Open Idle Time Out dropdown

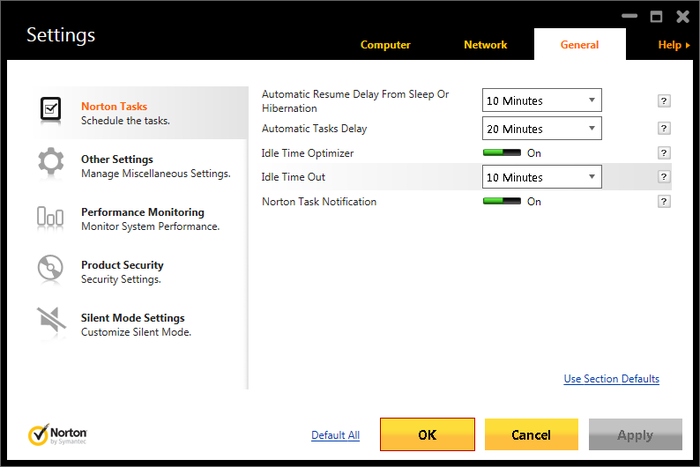click(x=542, y=177)
